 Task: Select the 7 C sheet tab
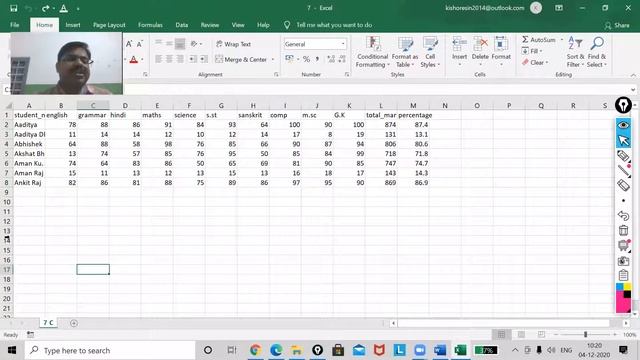pos(48,322)
